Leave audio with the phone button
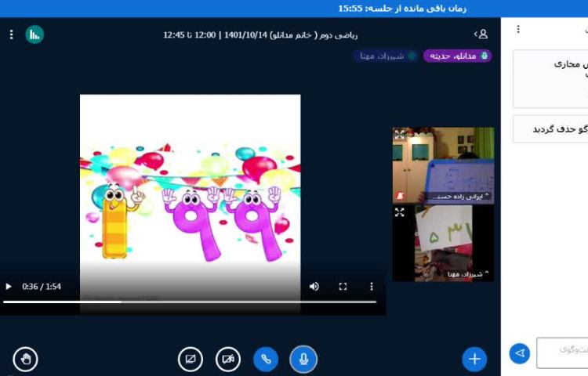 [x=266, y=360]
